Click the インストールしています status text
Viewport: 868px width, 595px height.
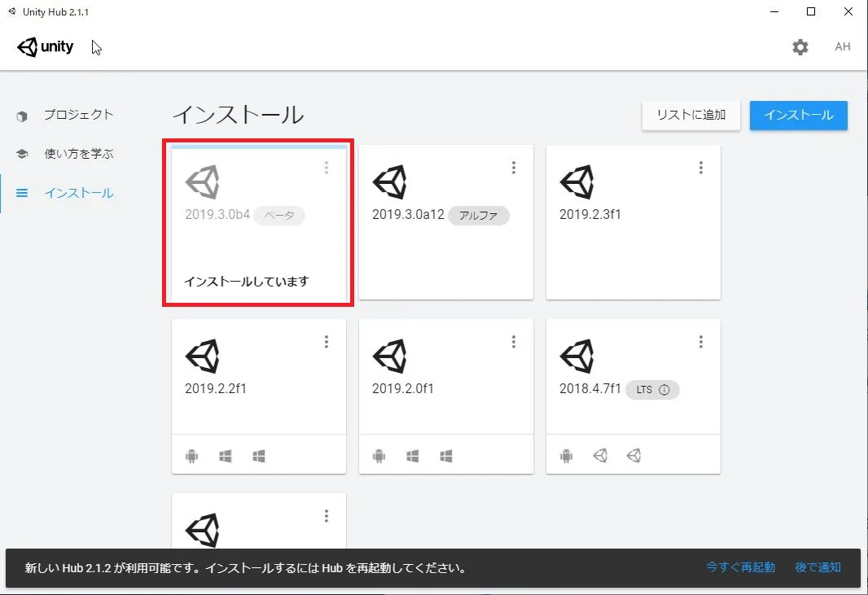click(x=247, y=281)
